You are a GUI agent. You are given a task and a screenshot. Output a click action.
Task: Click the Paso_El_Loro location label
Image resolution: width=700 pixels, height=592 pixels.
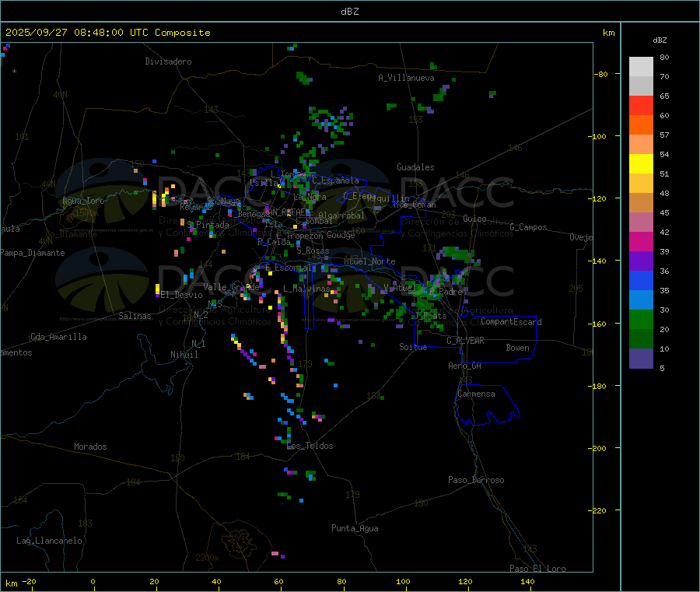(537, 569)
